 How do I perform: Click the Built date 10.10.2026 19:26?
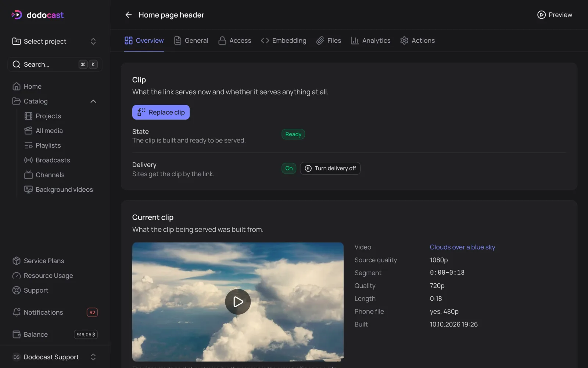coord(454,324)
